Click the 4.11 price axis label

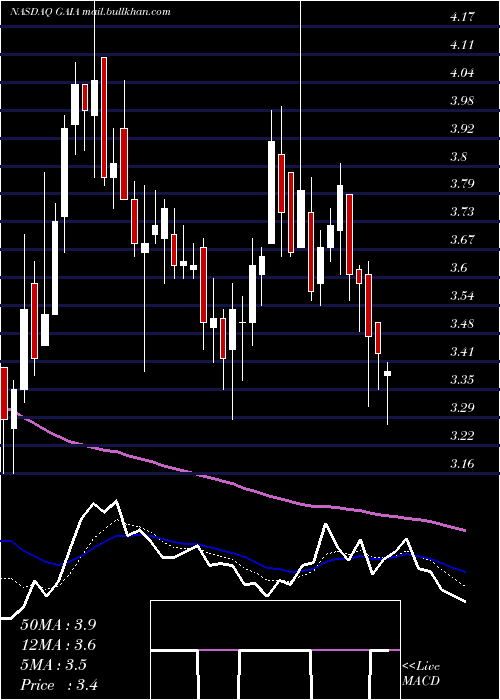click(463, 45)
